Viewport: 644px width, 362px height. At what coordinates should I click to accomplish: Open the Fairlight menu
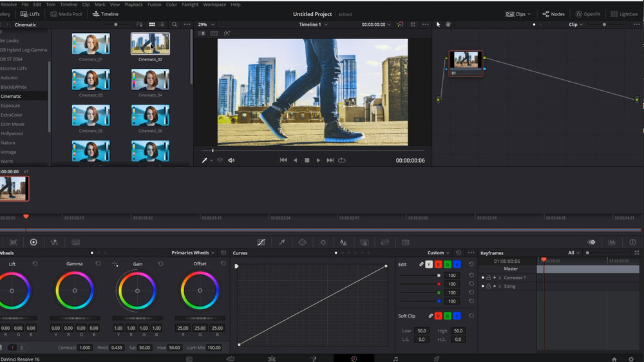(190, 5)
